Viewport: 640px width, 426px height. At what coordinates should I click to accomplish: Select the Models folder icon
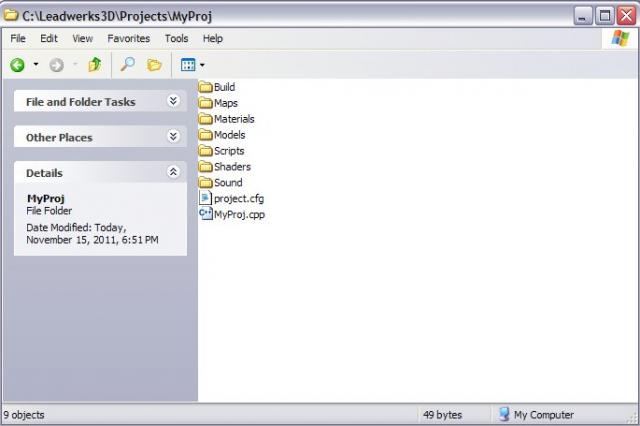point(206,135)
